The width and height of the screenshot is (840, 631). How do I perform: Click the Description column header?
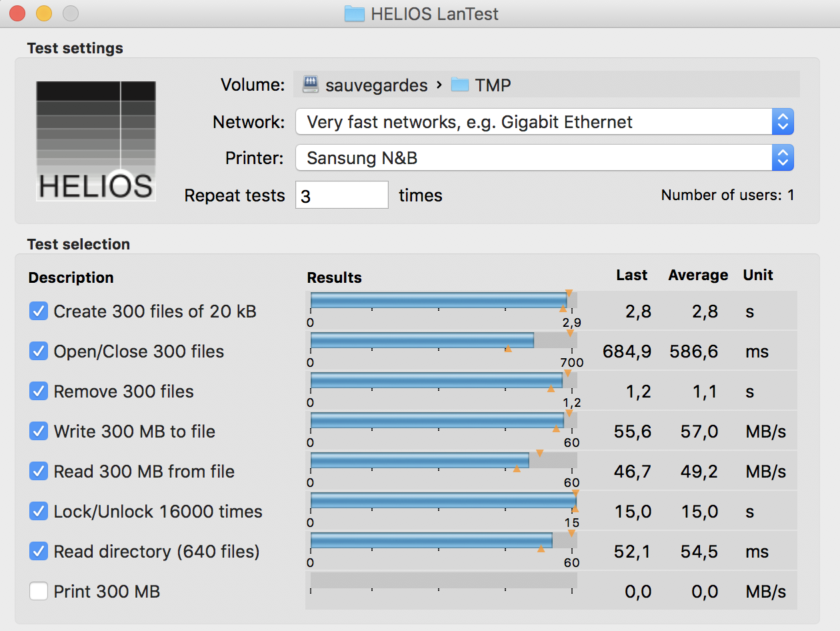pos(71,277)
